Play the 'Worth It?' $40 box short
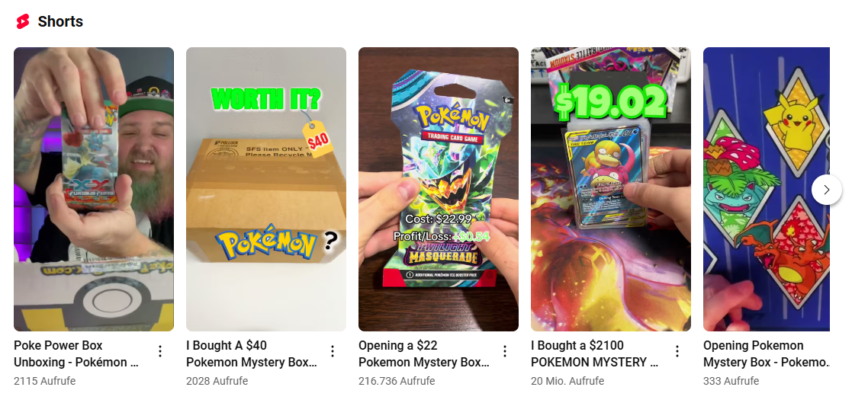This screenshot has height=403, width=868. click(x=266, y=189)
